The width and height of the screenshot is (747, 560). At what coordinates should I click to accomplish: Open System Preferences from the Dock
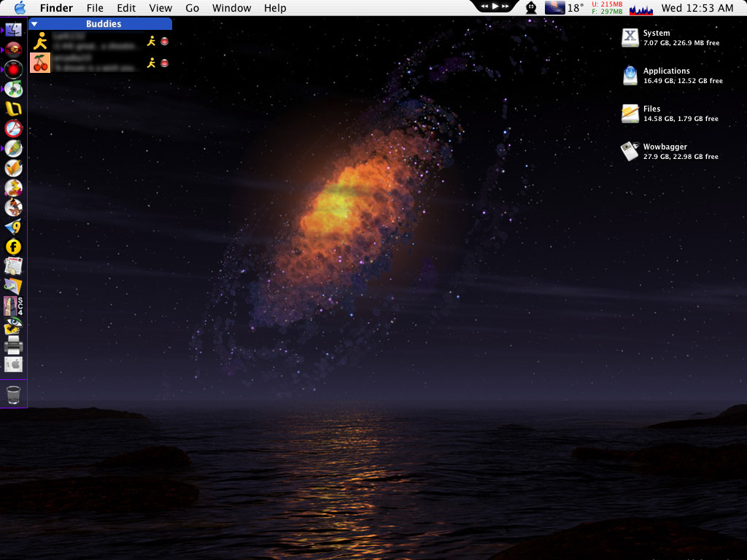13,365
